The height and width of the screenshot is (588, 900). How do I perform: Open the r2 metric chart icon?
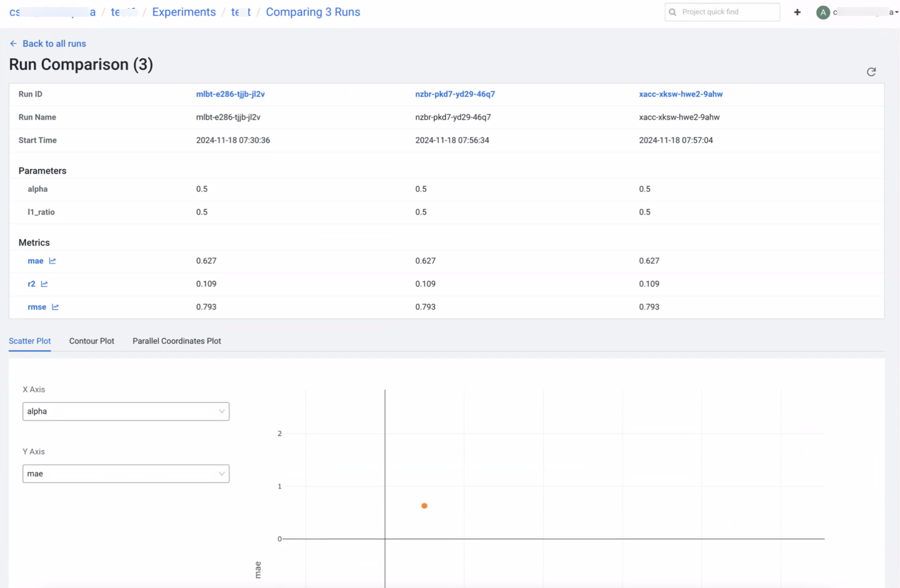pos(44,284)
